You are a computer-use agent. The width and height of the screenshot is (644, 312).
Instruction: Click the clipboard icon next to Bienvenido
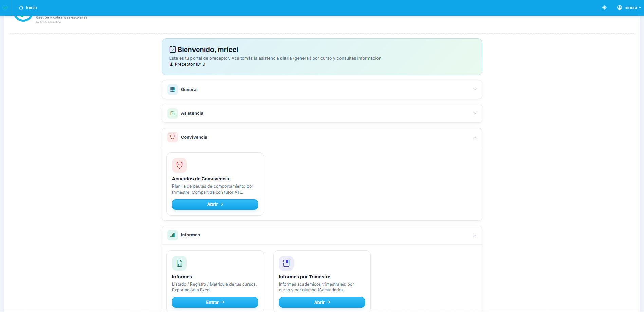point(172,50)
